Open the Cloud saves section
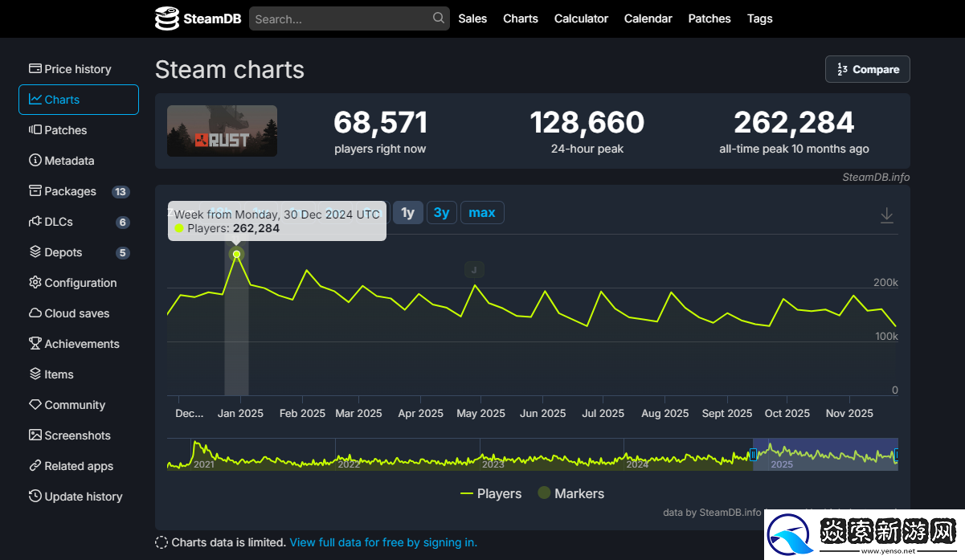965x560 pixels. (76, 313)
